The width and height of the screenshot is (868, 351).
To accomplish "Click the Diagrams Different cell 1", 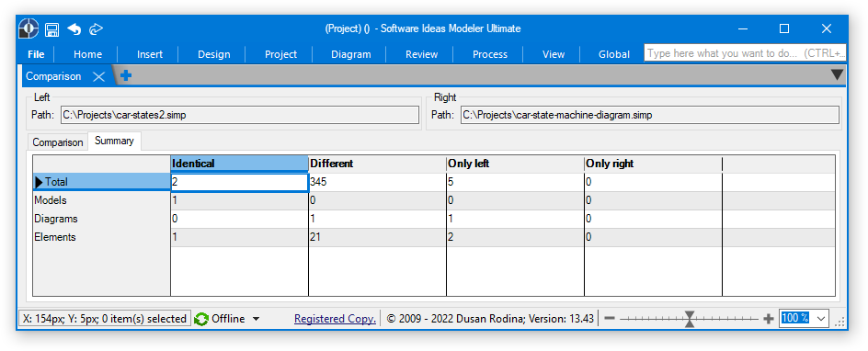I will (x=377, y=219).
